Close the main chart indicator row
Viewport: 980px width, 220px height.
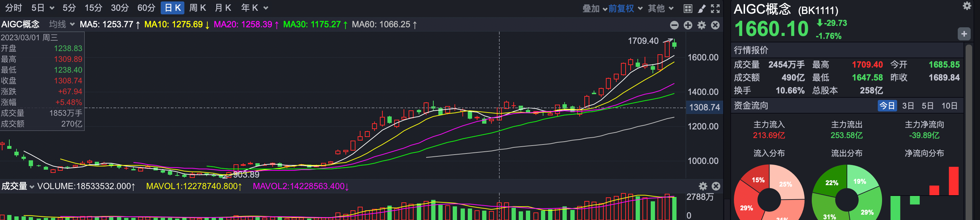point(715,25)
